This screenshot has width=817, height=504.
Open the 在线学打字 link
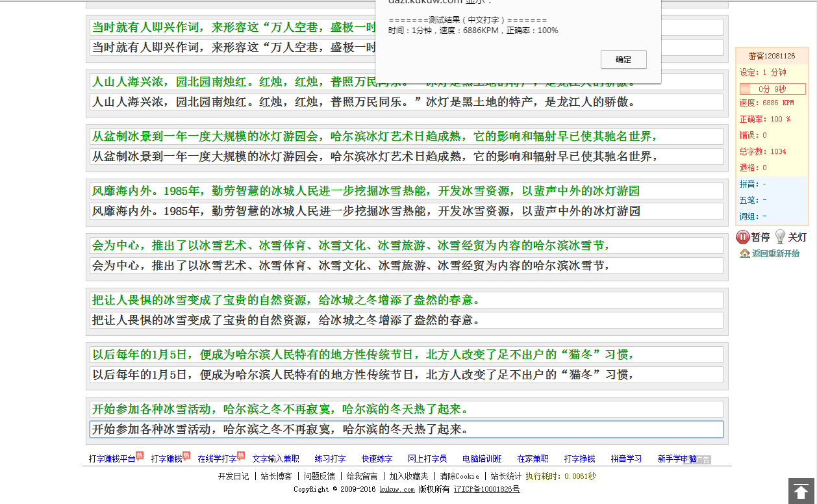point(217,459)
